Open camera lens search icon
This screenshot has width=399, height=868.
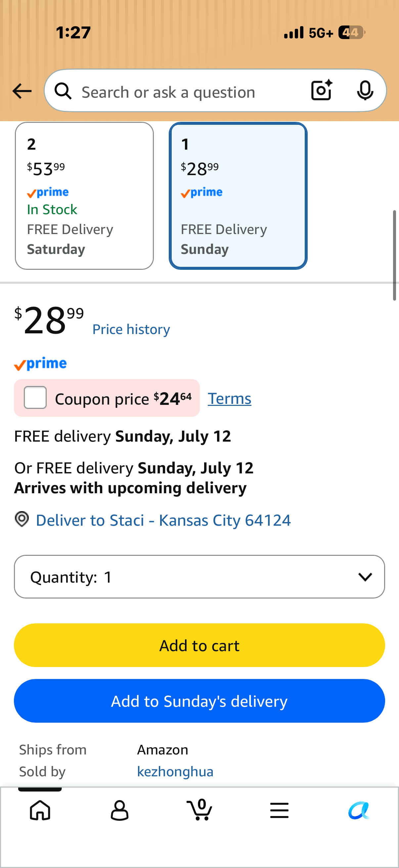click(x=322, y=90)
